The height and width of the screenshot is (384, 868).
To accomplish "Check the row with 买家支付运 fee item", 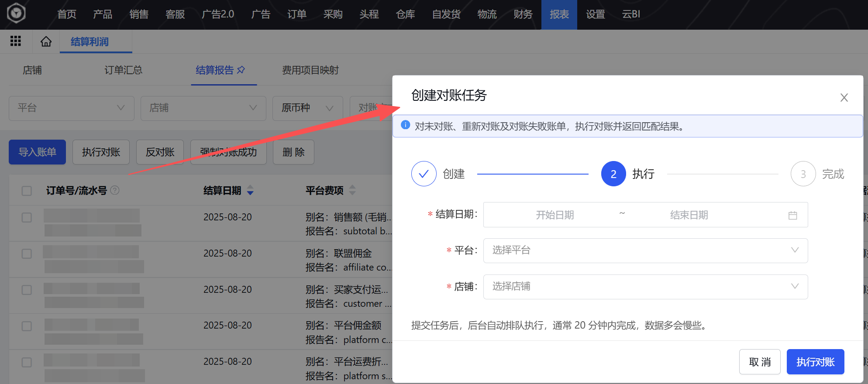I will (x=27, y=290).
